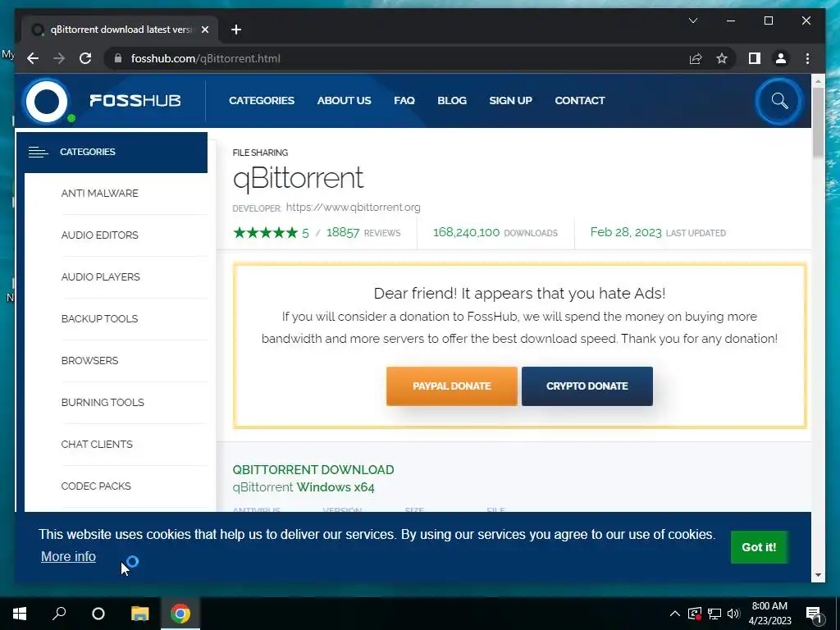840x630 pixels.
Task: Open File Explorer from the taskbar
Action: tap(139, 614)
